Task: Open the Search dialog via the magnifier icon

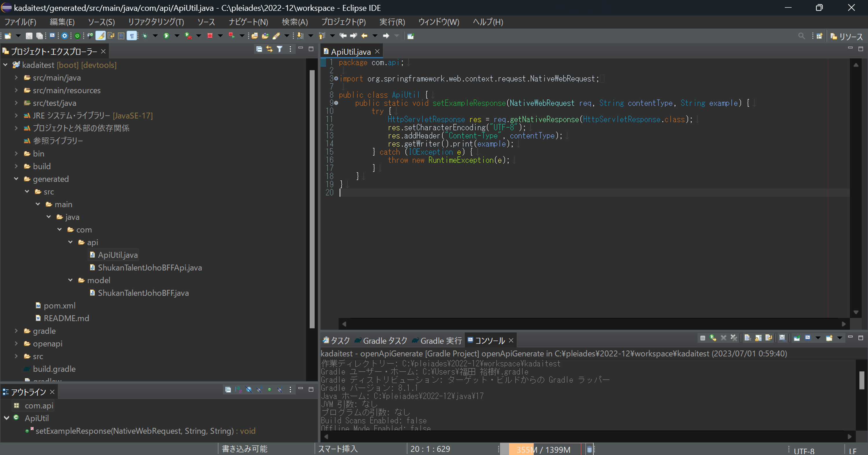Action: [x=802, y=36]
